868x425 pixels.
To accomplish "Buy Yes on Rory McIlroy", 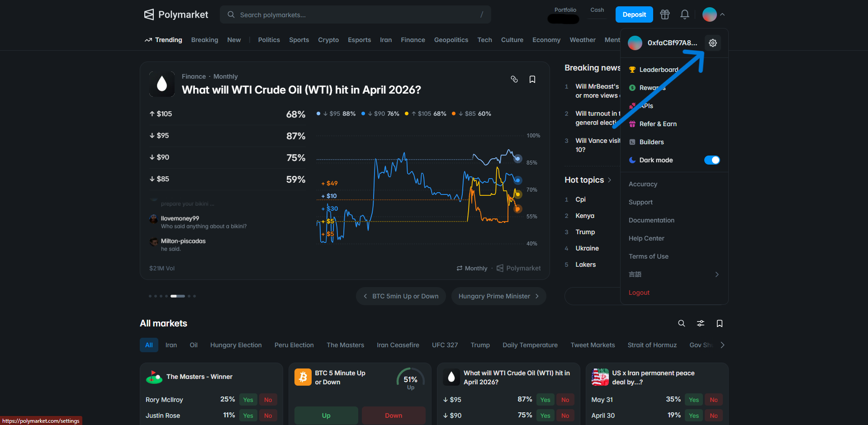I will pos(248,400).
